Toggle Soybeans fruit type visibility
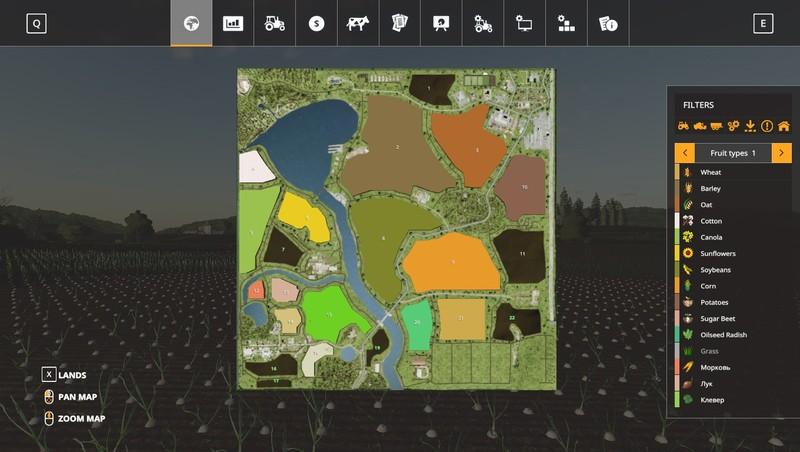Screen dimensions: 800x452 733,270
